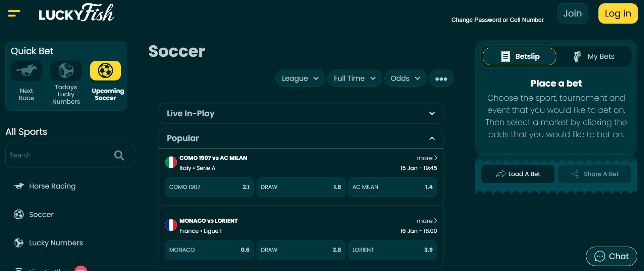The height and width of the screenshot is (271, 644).
Task: Select the Upcoming Soccer ball icon
Action: click(x=105, y=71)
